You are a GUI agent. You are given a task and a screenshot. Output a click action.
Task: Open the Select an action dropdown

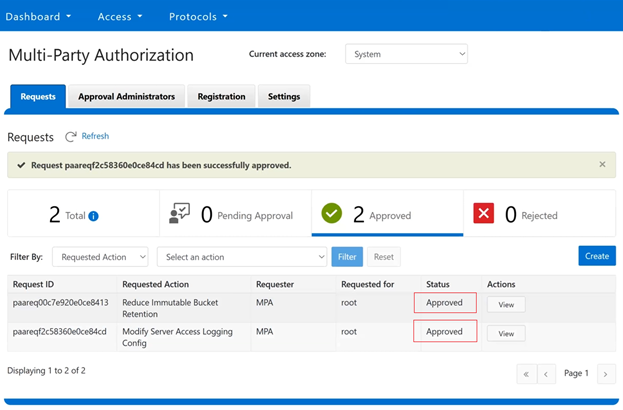coord(242,257)
